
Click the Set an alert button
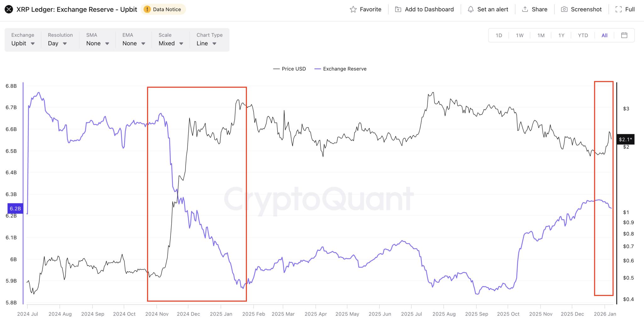coord(488,9)
